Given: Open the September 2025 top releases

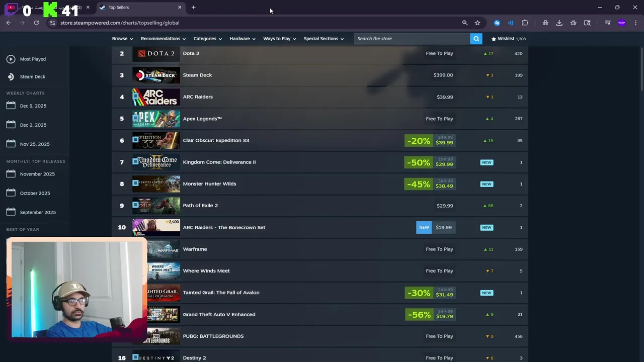Looking at the screenshot, I should [x=38, y=212].
